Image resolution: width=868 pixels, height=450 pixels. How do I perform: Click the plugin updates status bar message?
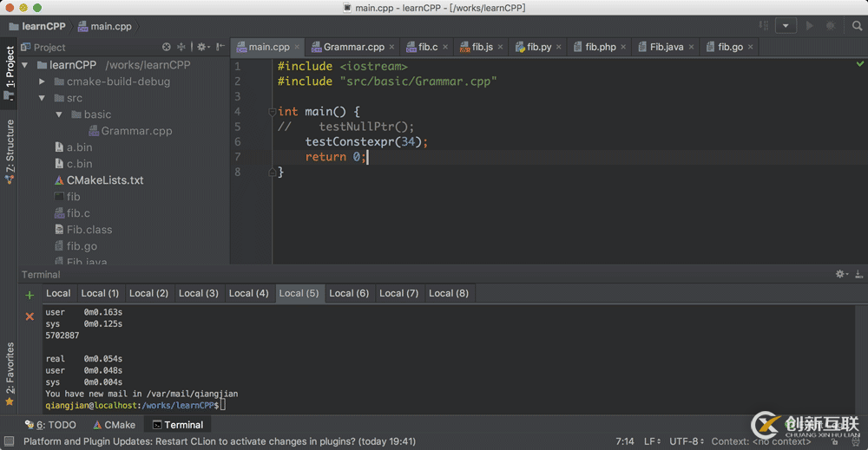coord(220,441)
